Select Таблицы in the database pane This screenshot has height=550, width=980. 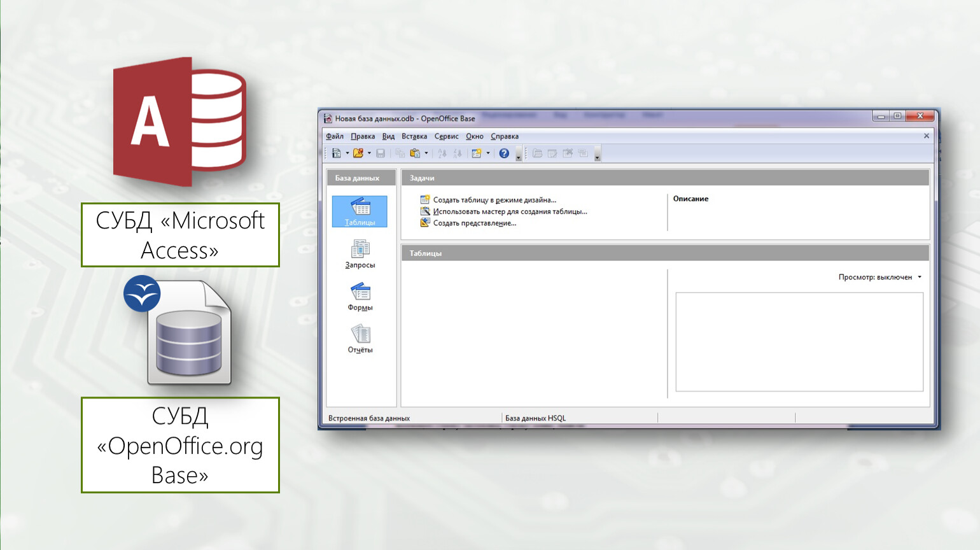(x=360, y=211)
